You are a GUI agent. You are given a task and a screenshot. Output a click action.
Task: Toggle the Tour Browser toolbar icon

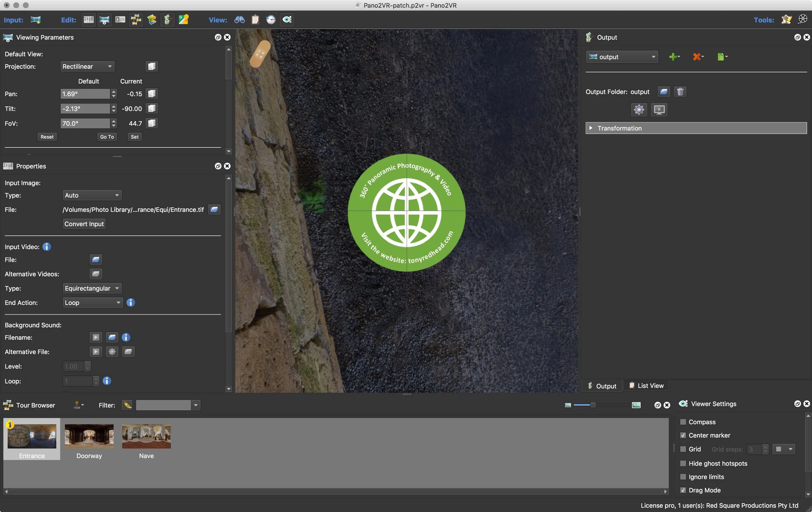point(136,19)
